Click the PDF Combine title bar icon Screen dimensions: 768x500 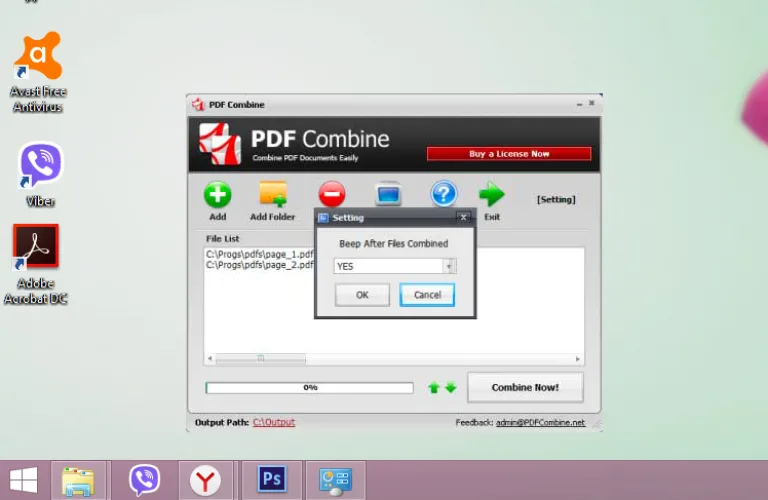coord(198,104)
